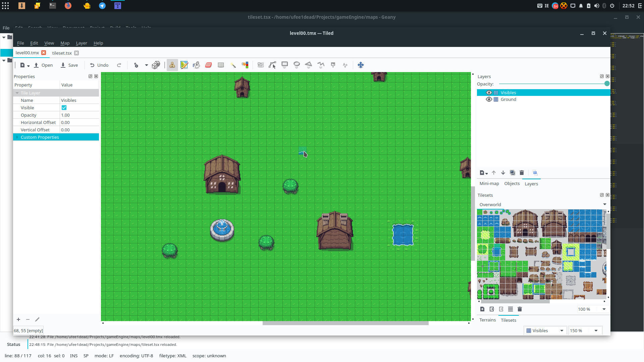Click the command execute gear icon

click(136, 65)
